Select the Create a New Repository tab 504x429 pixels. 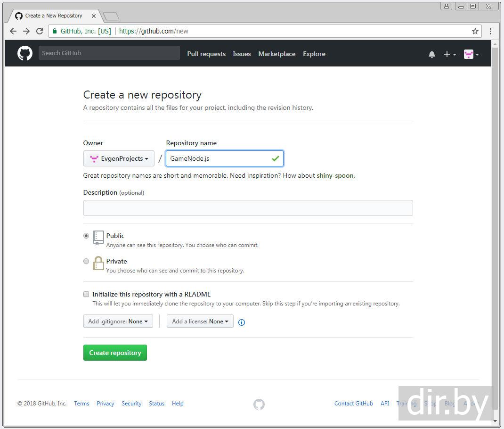[55, 16]
